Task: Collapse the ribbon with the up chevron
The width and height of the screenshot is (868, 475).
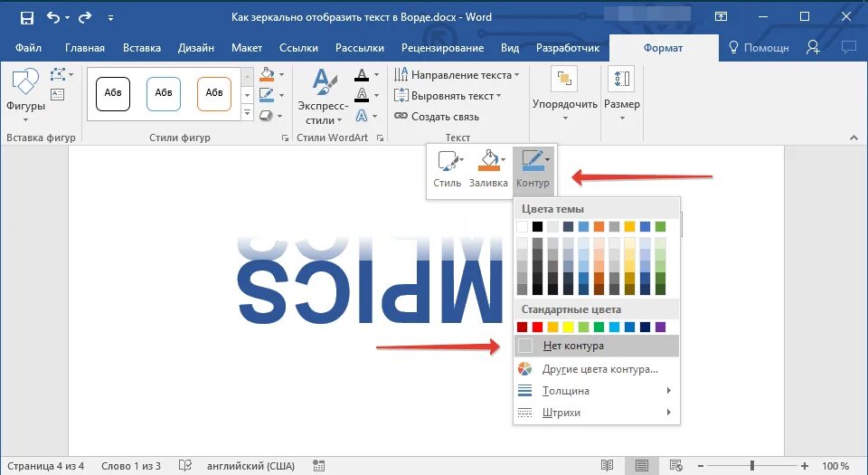Action: 854,138
